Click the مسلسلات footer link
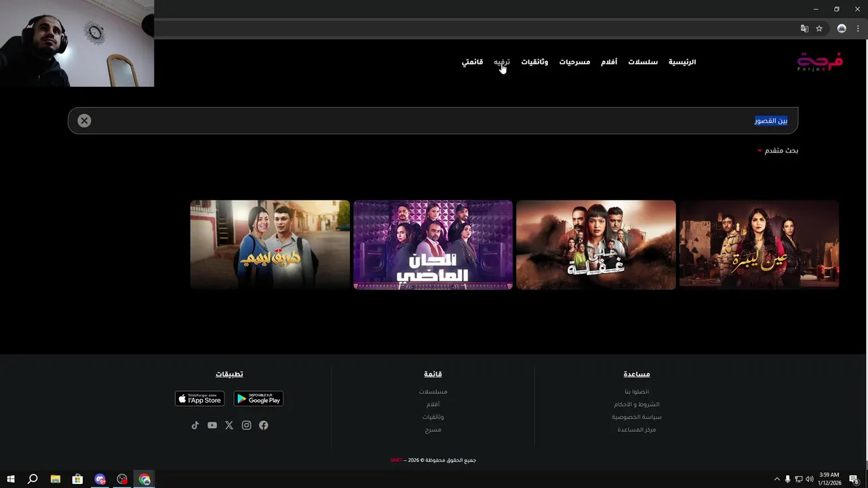 pos(433,392)
